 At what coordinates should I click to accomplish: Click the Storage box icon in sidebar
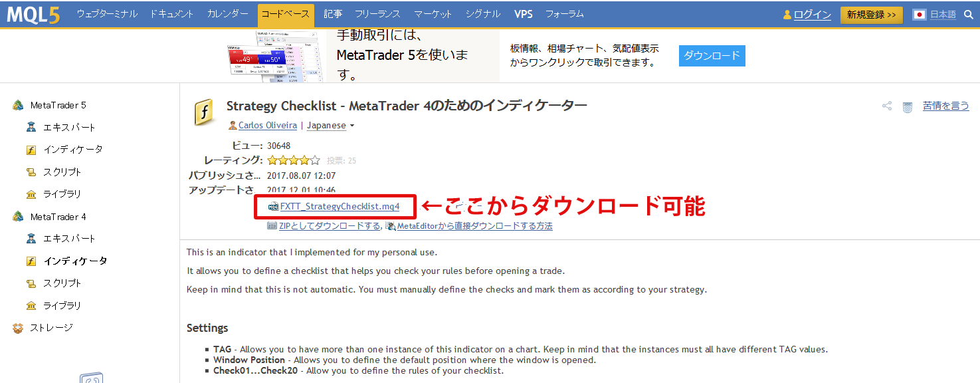pyautogui.click(x=18, y=328)
